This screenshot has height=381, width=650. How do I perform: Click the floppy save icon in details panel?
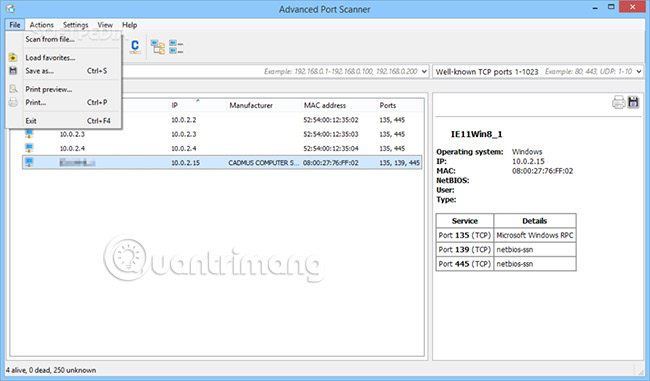click(633, 102)
